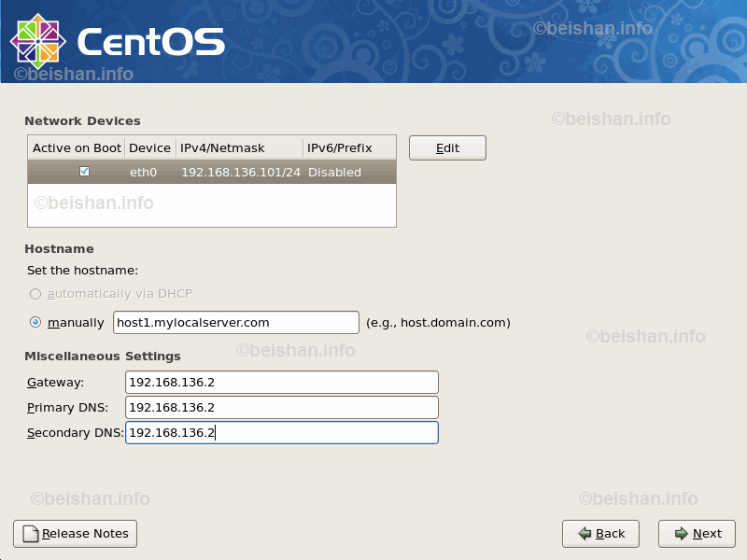Click the Release Notes document icon

click(x=31, y=534)
